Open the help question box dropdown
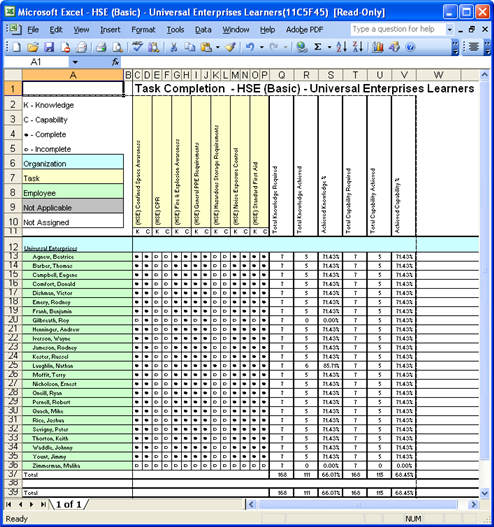494x527 pixels. pos(450,30)
